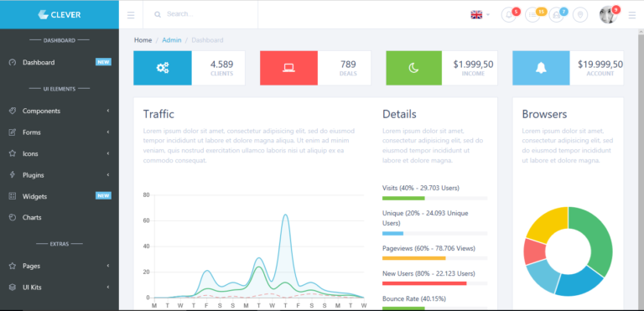This screenshot has height=311, width=644.
Task: Click the Charts pie icon
Action: [x=13, y=217]
